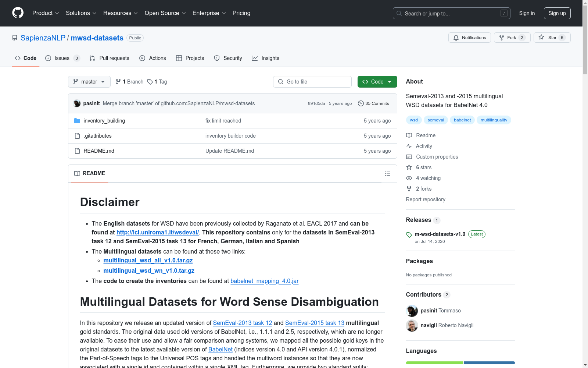Open the 'fix limit reached' commit
This screenshot has width=588, height=368.
pos(223,121)
